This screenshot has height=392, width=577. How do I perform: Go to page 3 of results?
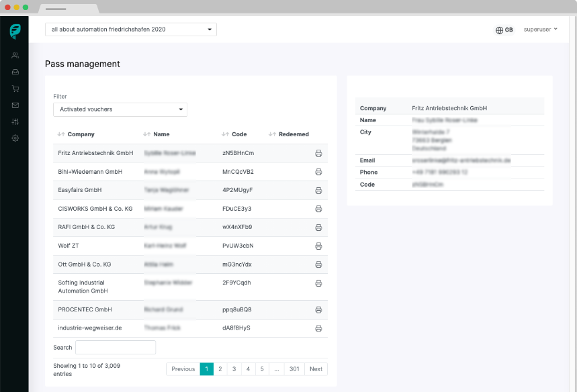pos(234,369)
